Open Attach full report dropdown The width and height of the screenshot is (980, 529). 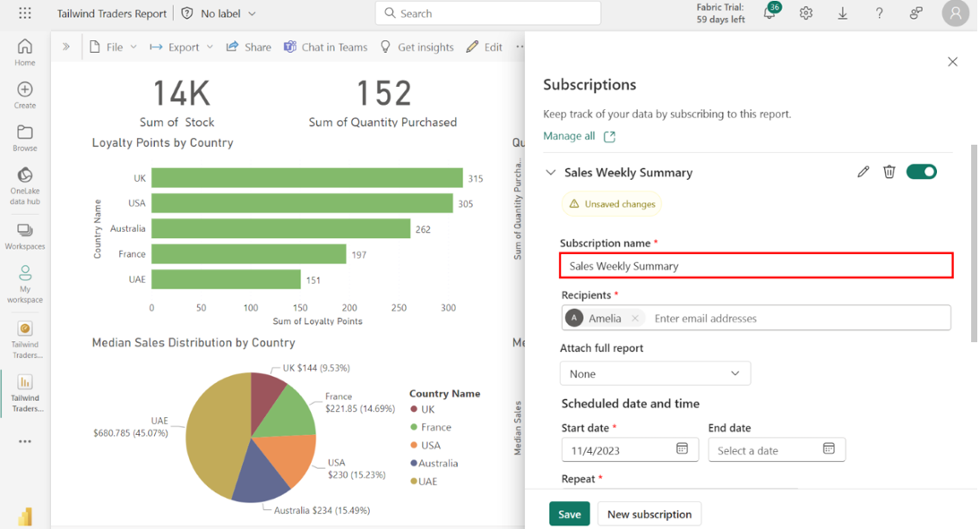click(655, 373)
